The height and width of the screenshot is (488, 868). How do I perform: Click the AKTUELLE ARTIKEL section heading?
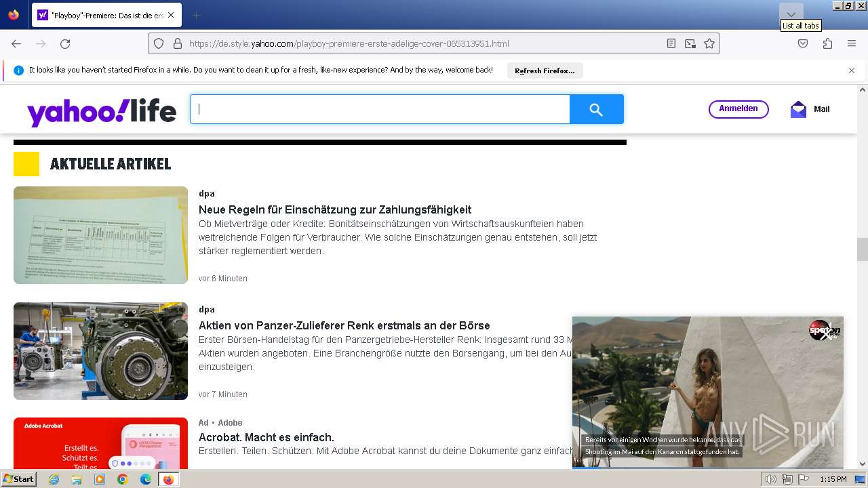click(x=111, y=164)
